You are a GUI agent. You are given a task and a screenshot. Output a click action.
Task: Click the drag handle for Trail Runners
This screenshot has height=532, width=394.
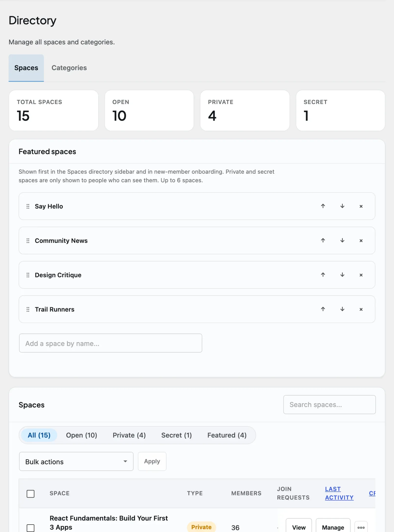coord(28,309)
